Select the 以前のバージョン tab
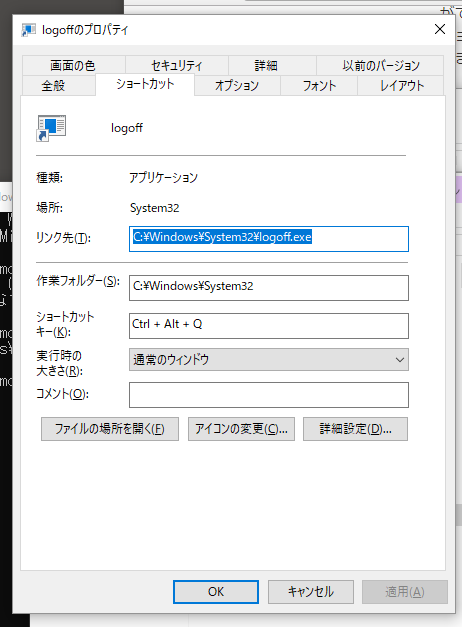The height and width of the screenshot is (627, 462). click(380, 65)
